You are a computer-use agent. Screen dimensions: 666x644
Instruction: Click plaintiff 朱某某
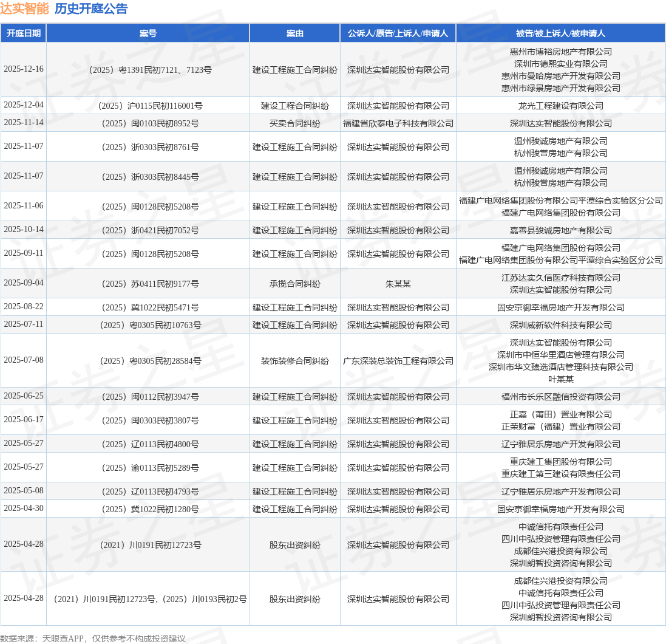click(x=398, y=284)
